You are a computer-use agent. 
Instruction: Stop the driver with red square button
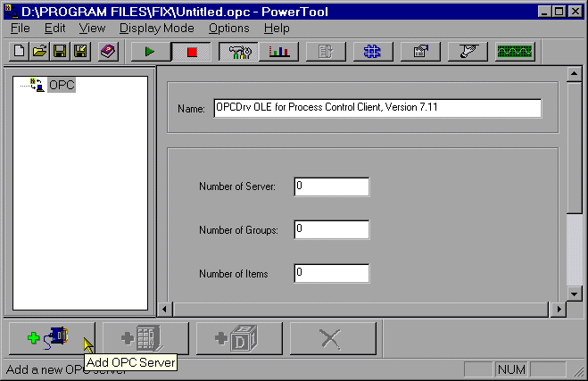[x=191, y=52]
